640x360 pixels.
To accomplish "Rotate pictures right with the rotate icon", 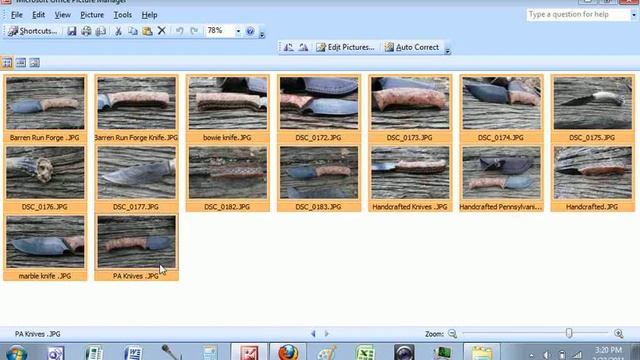I will click(303, 47).
